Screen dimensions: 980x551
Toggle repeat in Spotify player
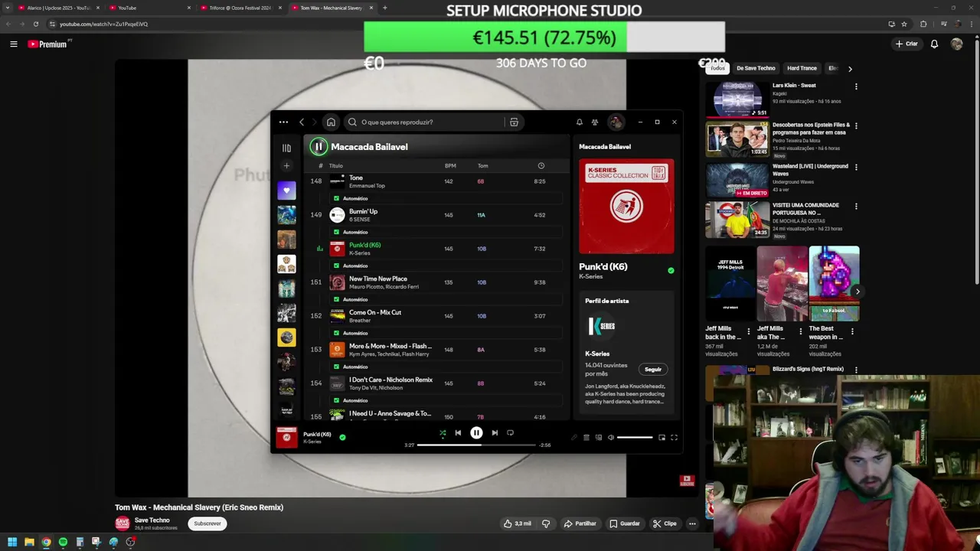[510, 432]
